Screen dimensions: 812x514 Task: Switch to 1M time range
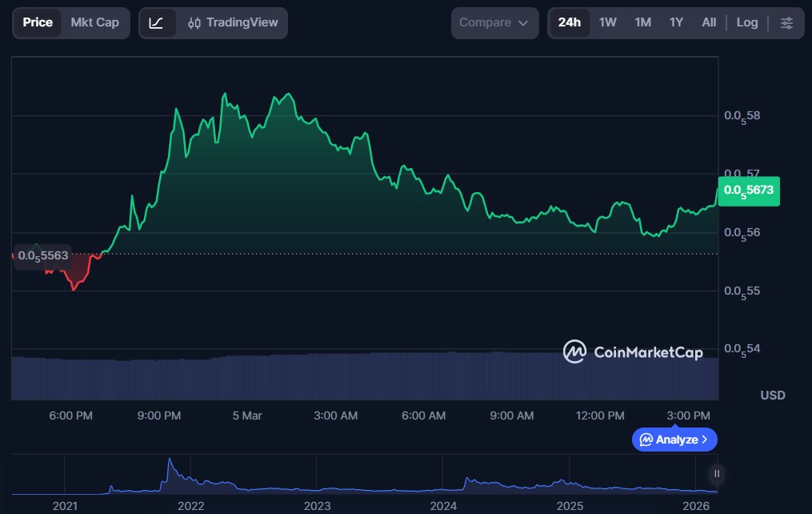(642, 23)
